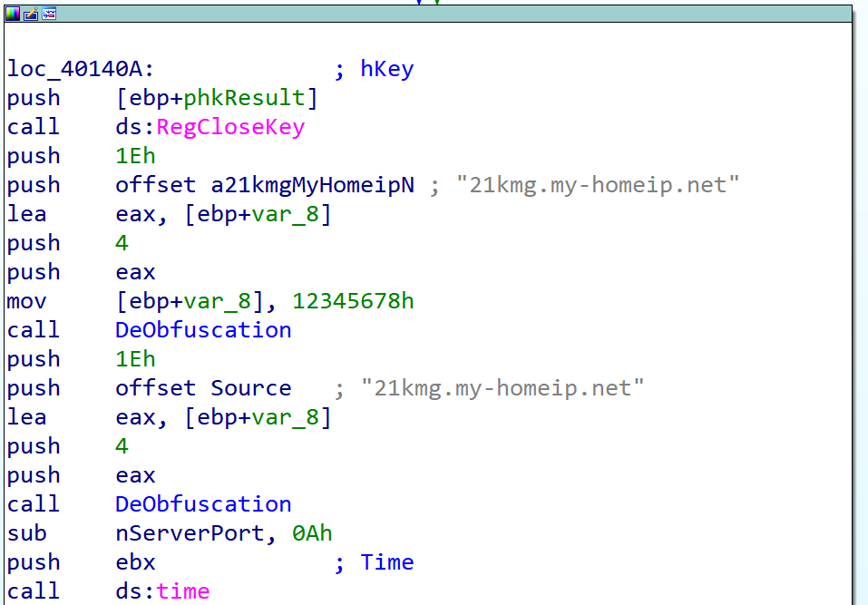
Task: Click the mov mnemonic
Action: coord(26,301)
